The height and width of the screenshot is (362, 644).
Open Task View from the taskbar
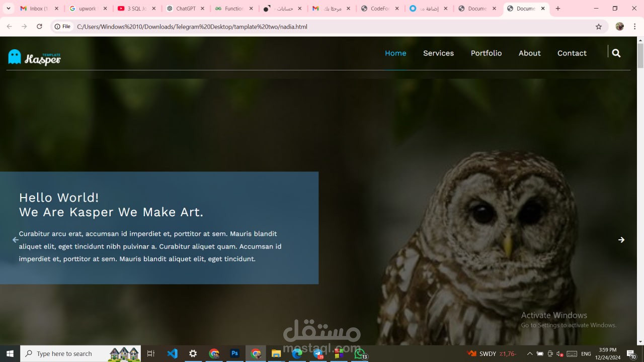click(x=150, y=353)
